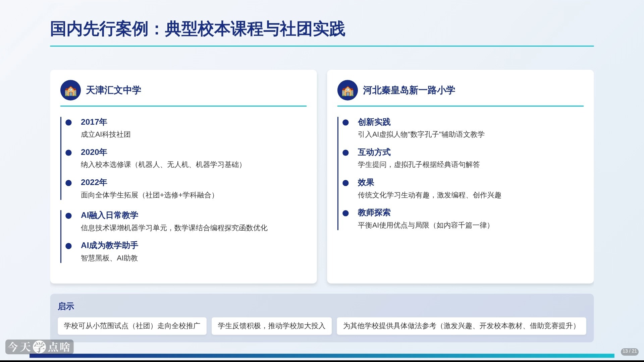Image resolution: width=644 pixels, height=362 pixels.
Task: Click the school icon beside 天津汇文中学
Action: tap(70, 90)
